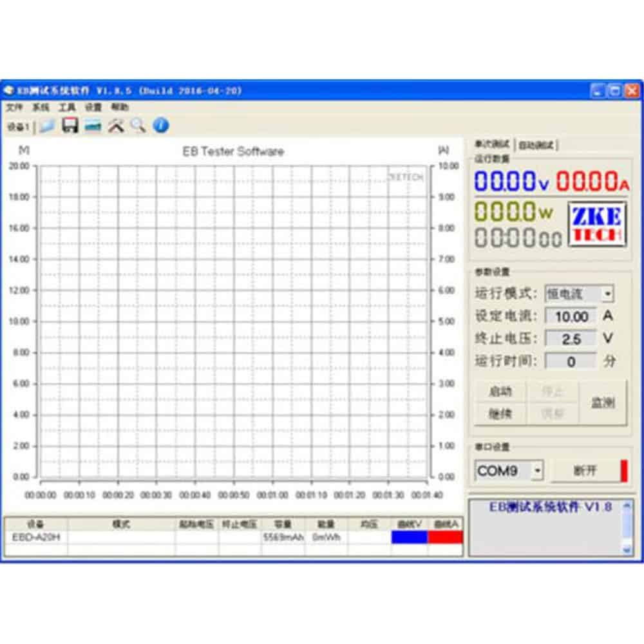Viewport: 644px width, 644px height.
Task: Click the magnifying glass zoom icon
Action: (138, 126)
